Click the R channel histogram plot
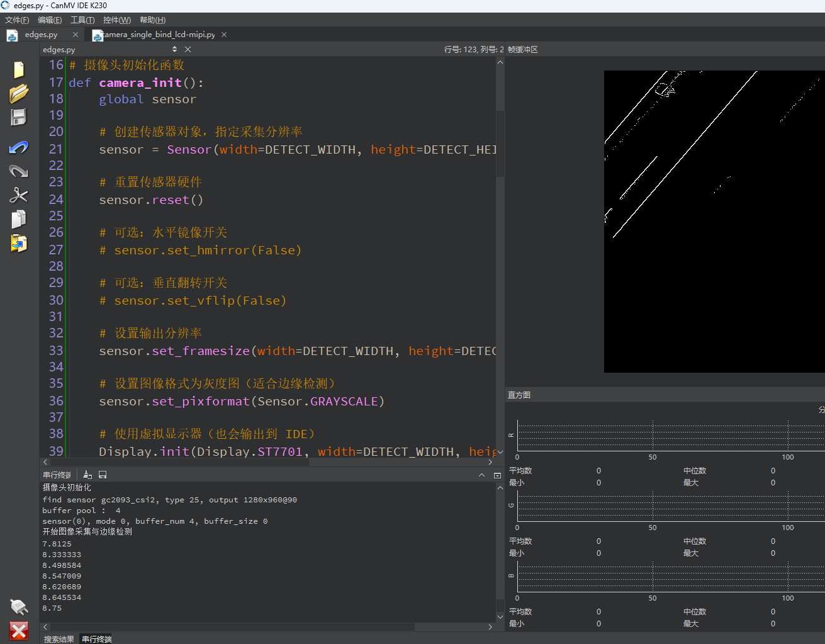This screenshot has width=825, height=644. 671,436
